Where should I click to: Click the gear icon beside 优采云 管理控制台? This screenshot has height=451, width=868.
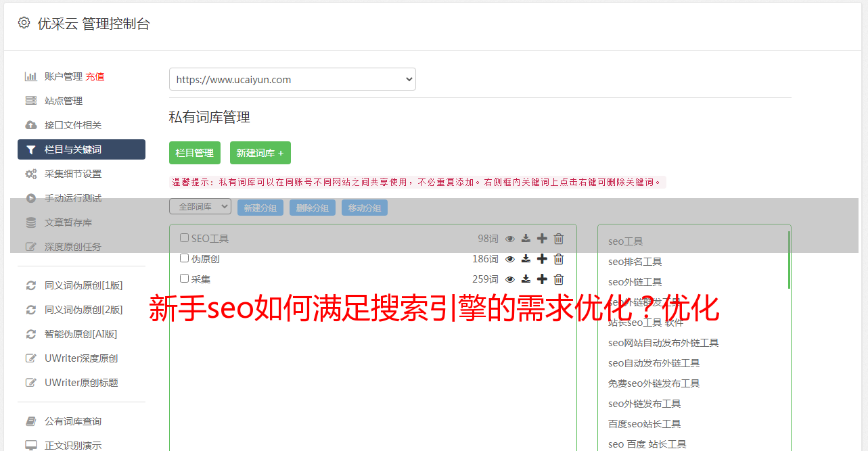(24, 23)
